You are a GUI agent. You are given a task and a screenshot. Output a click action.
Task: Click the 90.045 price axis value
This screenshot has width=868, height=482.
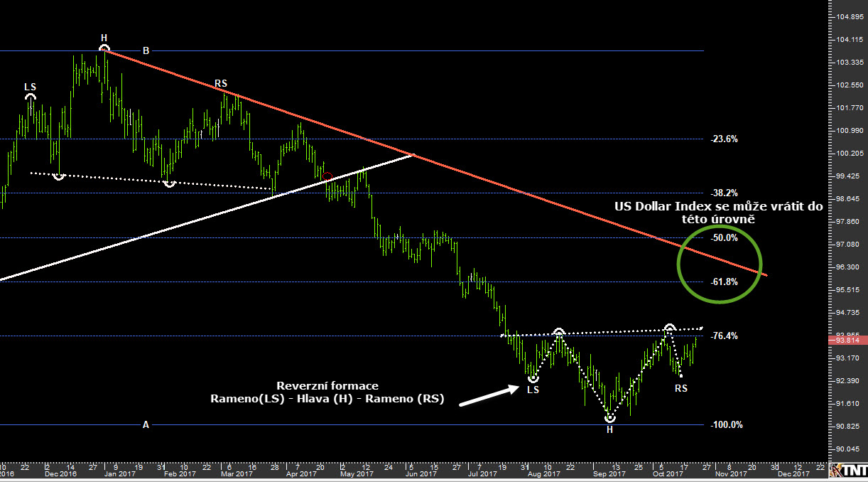tap(850, 449)
